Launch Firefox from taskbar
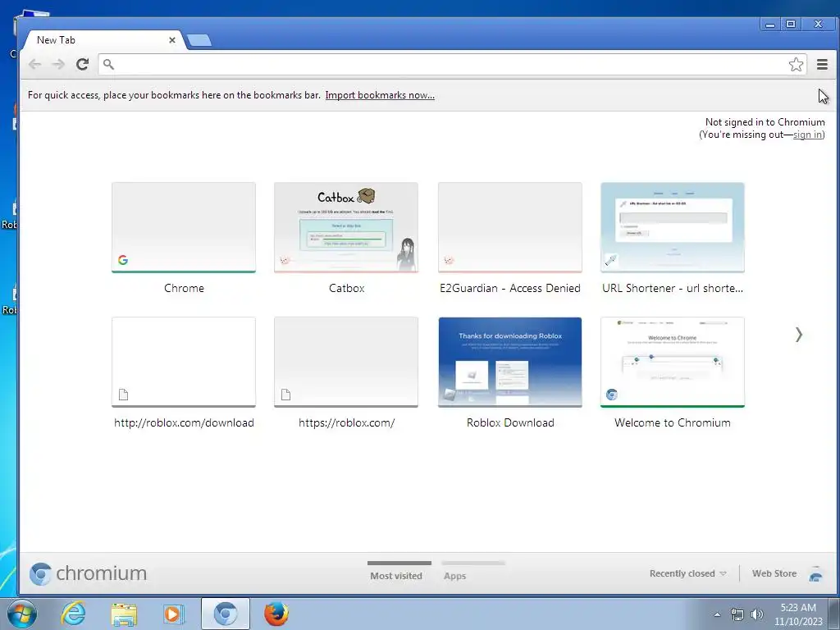840x630 pixels. click(x=276, y=614)
